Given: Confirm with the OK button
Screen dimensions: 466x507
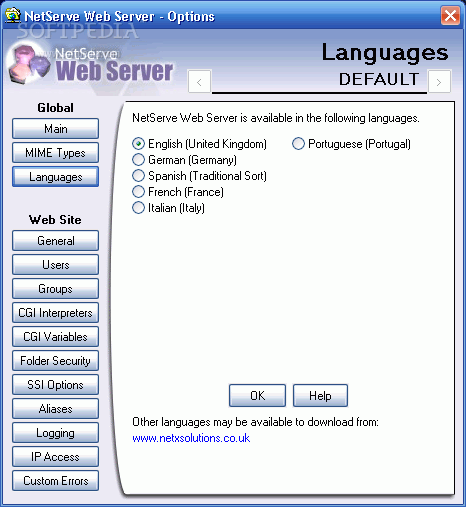Looking at the screenshot, I should click(x=257, y=396).
